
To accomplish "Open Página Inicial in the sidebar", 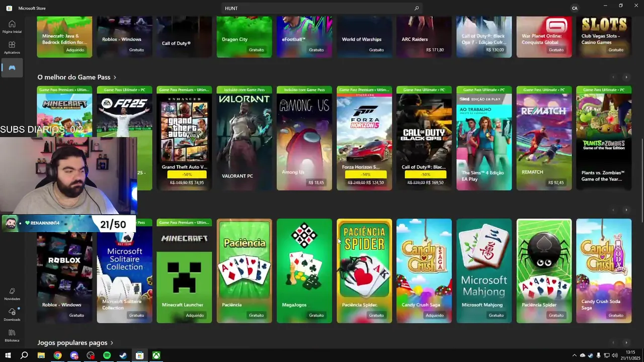I will pos(12,27).
